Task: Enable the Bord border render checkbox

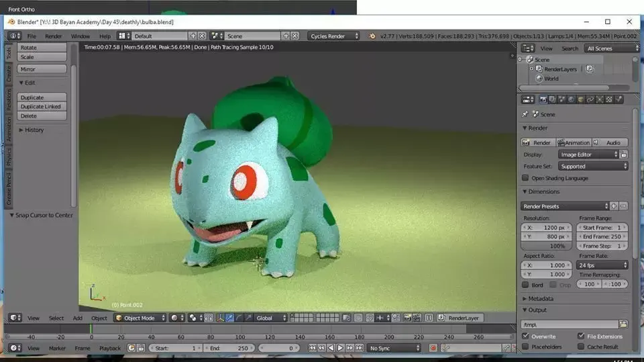Action: [525, 285]
